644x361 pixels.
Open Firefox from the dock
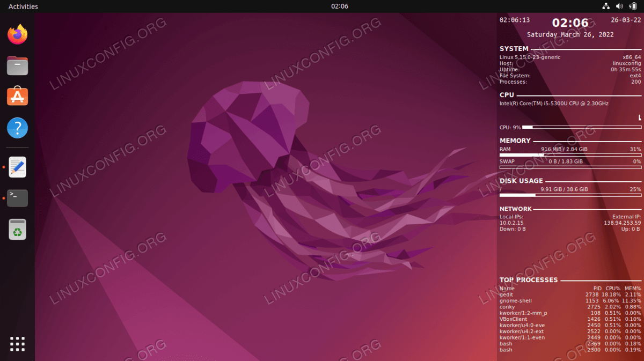coord(18,35)
